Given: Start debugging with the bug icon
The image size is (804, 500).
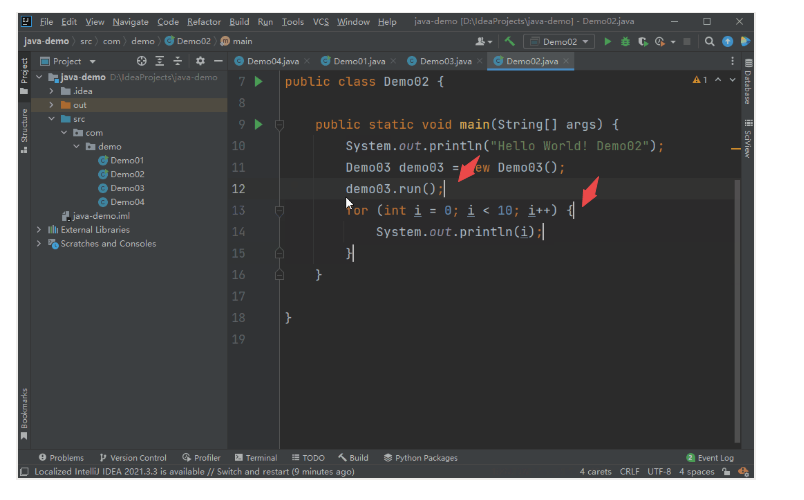Looking at the screenshot, I should 625,42.
